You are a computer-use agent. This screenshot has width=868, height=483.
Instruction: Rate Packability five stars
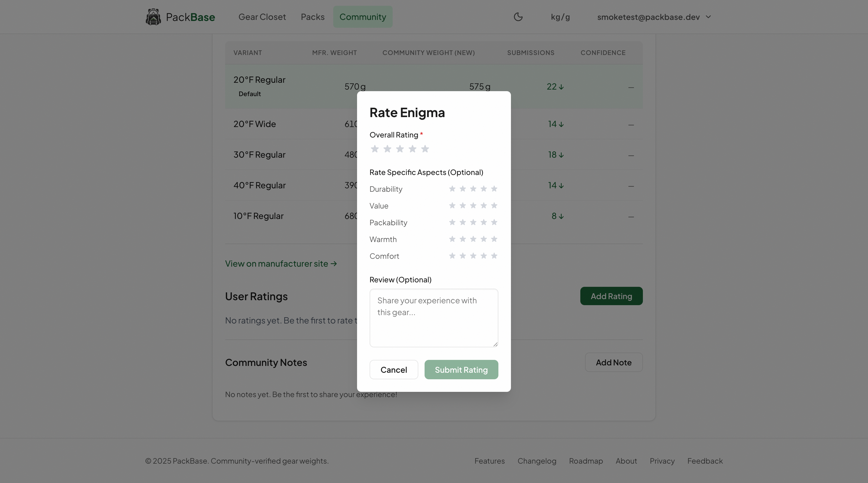[494, 222]
